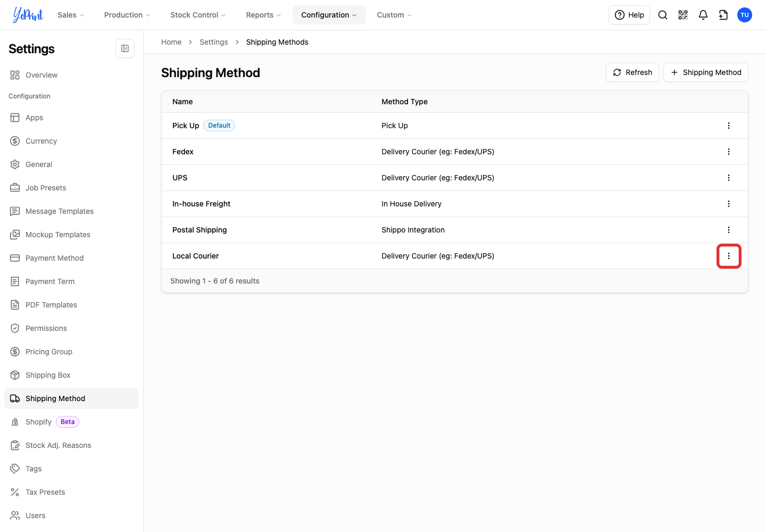Open the Reports menu
Screen dimensions: 766x532
tap(263, 15)
